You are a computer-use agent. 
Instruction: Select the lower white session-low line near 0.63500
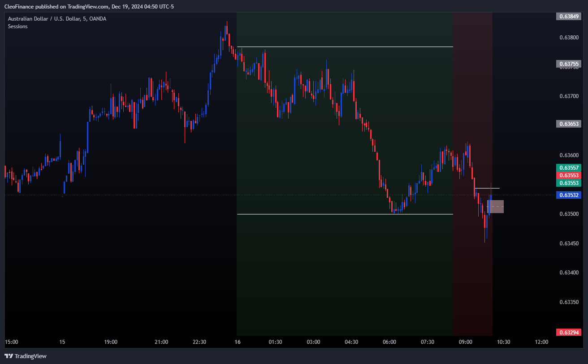[x=345, y=214]
